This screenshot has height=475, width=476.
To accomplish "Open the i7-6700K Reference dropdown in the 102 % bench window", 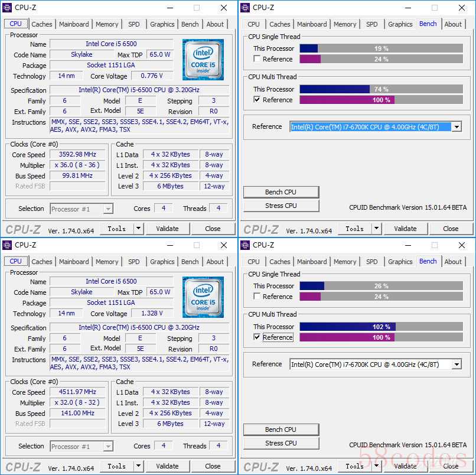I will pos(457,365).
